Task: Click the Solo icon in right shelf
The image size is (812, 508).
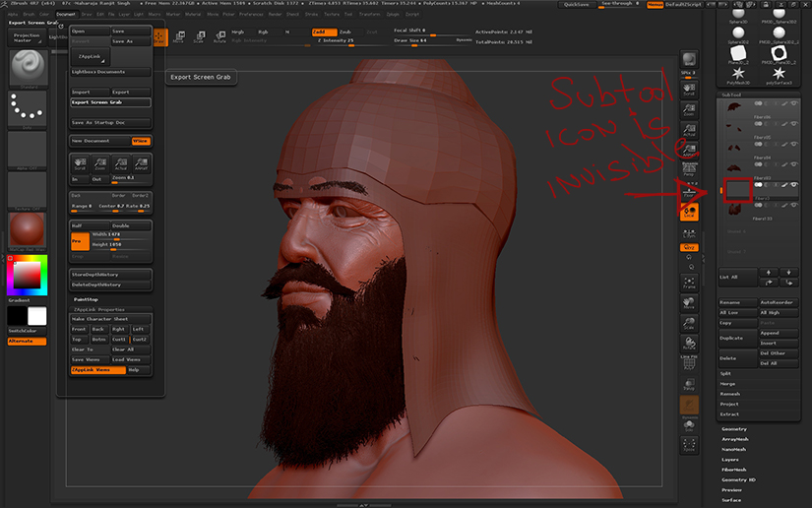Action: pos(689,425)
